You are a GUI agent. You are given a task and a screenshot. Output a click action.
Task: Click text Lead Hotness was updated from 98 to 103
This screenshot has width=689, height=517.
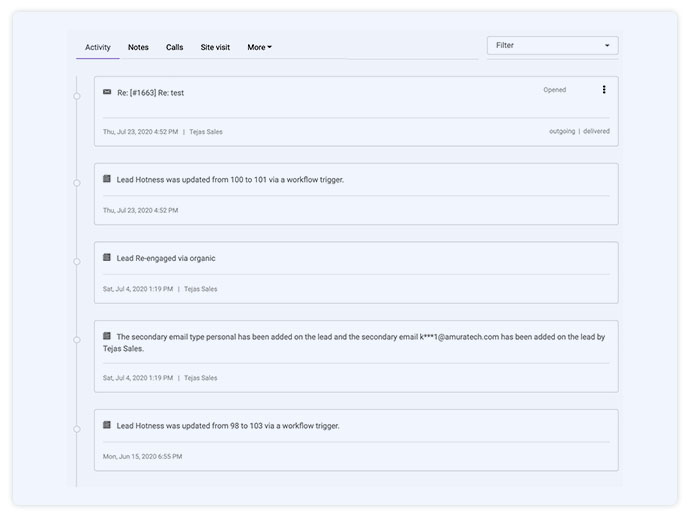pyautogui.click(x=228, y=426)
